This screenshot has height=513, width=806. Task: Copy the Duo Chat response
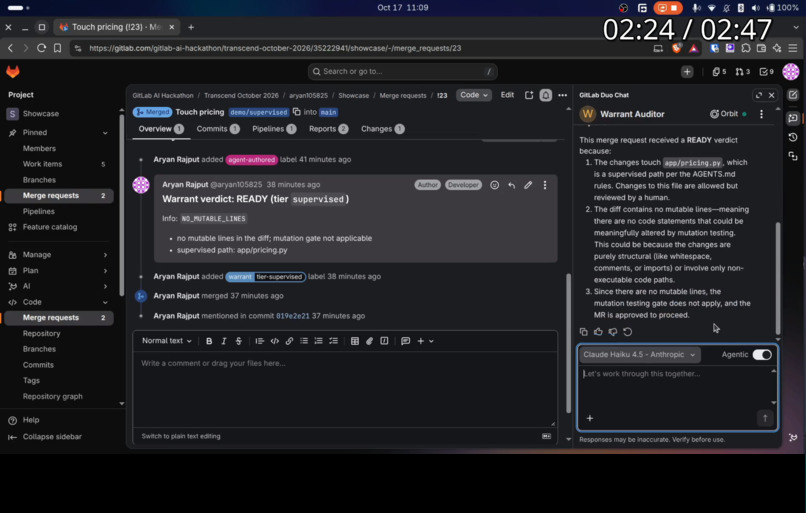[x=583, y=332]
